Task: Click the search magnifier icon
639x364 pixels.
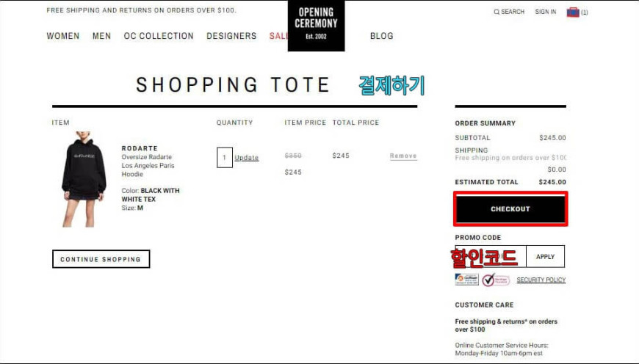Action: [496, 12]
